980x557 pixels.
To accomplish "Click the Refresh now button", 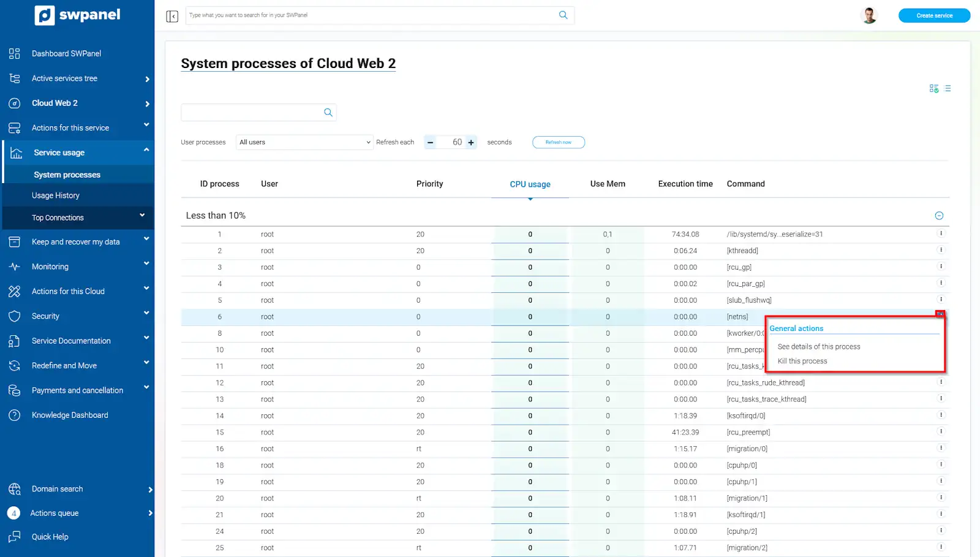I will pos(559,142).
